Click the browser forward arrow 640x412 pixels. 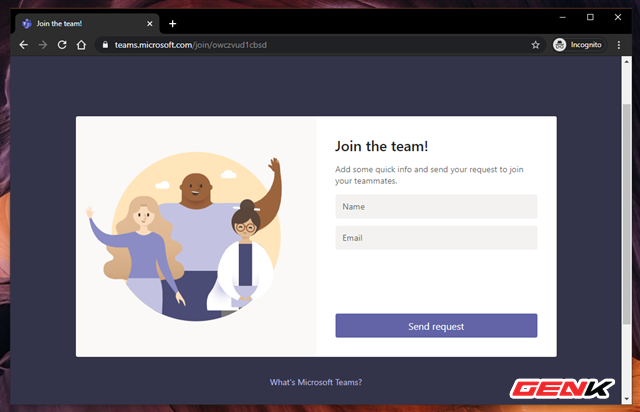tap(43, 45)
